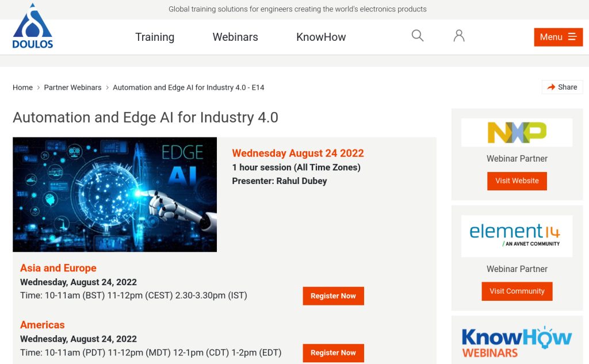Image resolution: width=589 pixels, height=364 pixels.
Task: Click the Edge AI webinar thumbnail image
Action: pos(114,194)
